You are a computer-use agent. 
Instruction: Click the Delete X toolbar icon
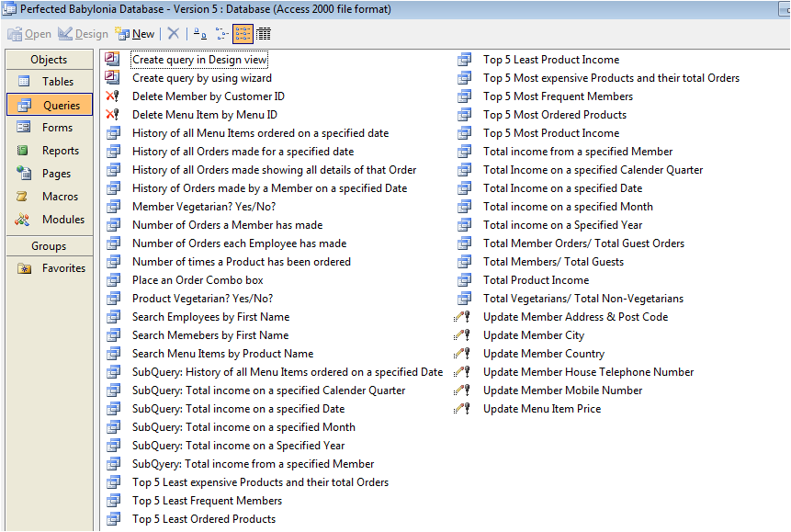[173, 34]
